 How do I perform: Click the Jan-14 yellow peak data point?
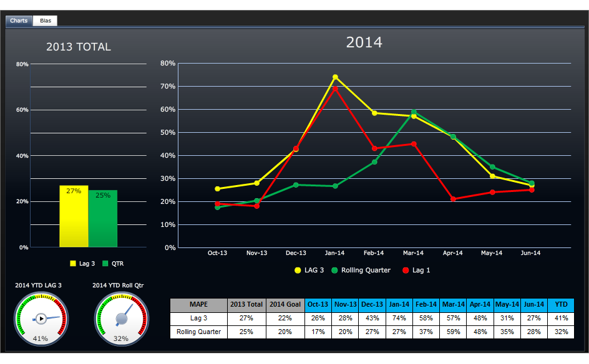pyautogui.click(x=335, y=76)
